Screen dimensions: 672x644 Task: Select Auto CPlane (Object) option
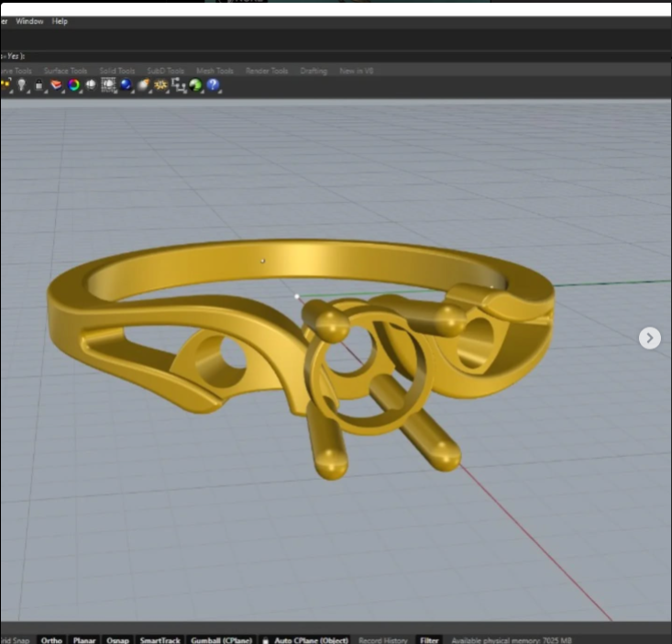pyautogui.click(x=311, y=639)
